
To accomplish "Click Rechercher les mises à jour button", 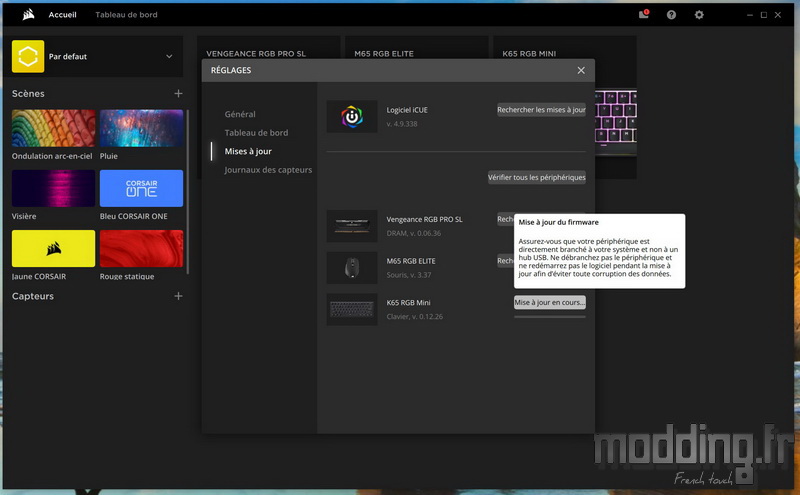I will pos(541,110).
